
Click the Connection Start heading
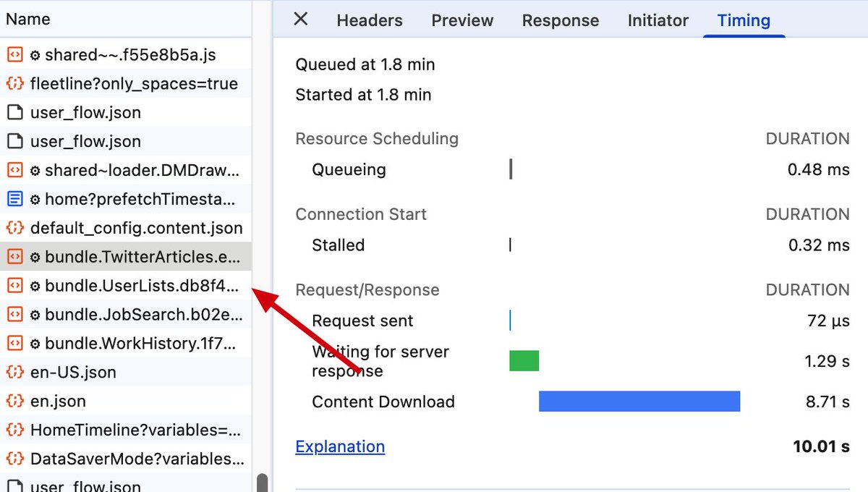(x=361, y=214)
